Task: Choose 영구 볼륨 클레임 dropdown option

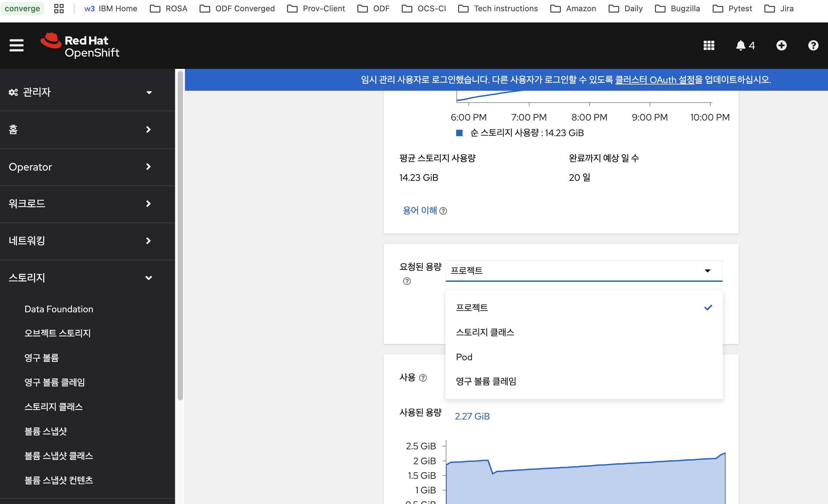Action: [486, 381]
